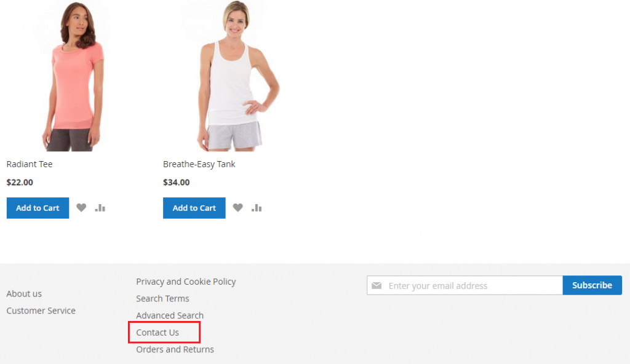Add Breathe-Easy Tank to cart

[194, 208]
